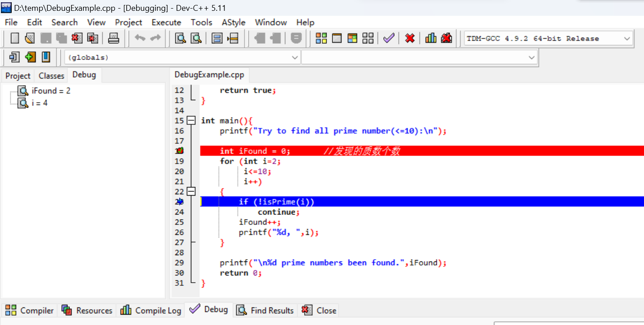Open the Edit menu
The width and height of the screenshot is (644, 325).
[x=34, y=22]
